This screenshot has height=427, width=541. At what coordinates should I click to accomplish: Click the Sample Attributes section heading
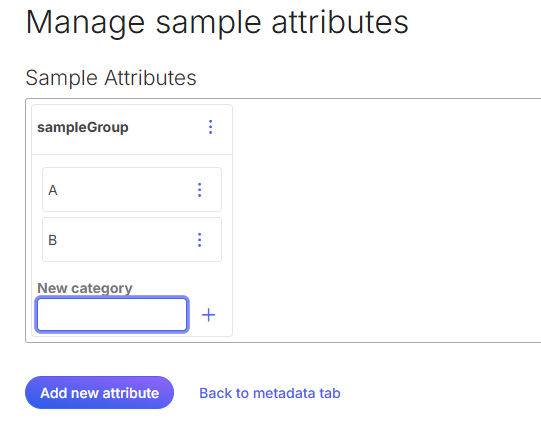coord(111,78)
